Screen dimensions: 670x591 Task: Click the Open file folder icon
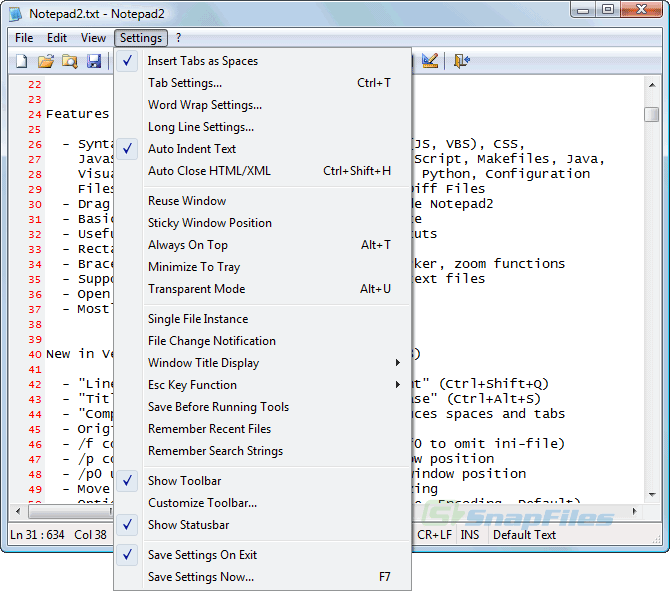(x=46, y=61)
